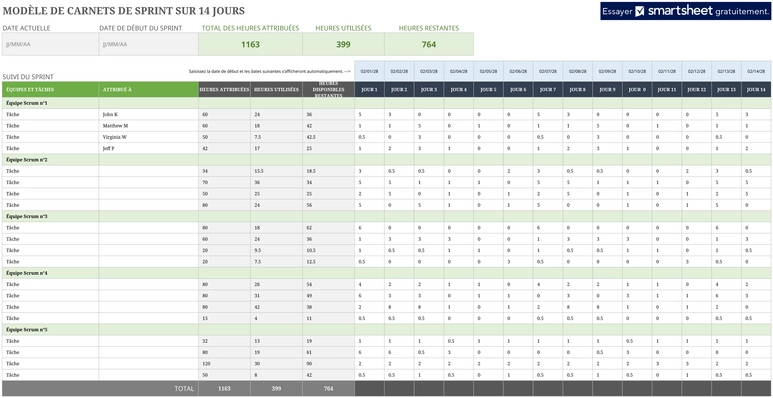This screenshot has width=773, height=398.
Task: Click the TOTAL label in bottom row
Action: pyautogui.click(x=184, y=389)
